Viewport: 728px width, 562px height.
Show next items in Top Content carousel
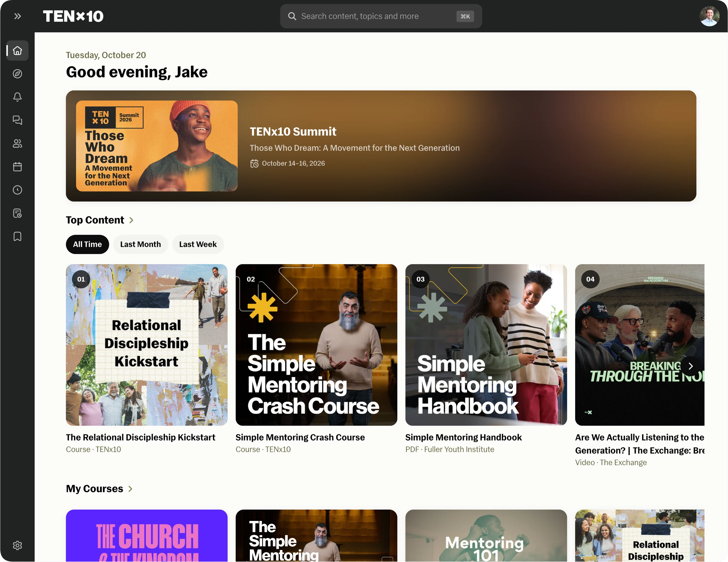point(690,366)
